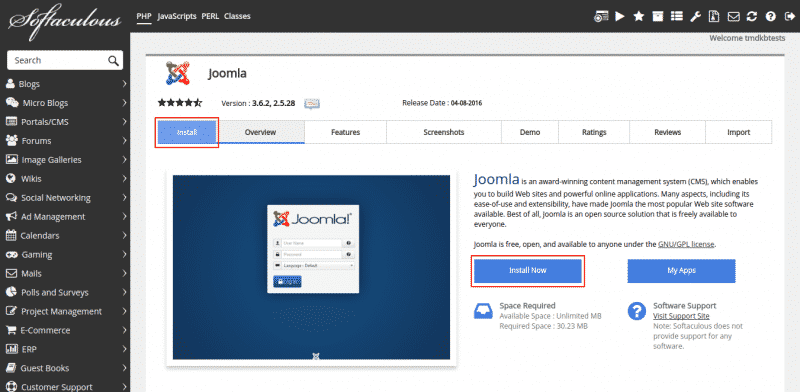
Task: Switch to the Install tab
Action: click(187, 132)
